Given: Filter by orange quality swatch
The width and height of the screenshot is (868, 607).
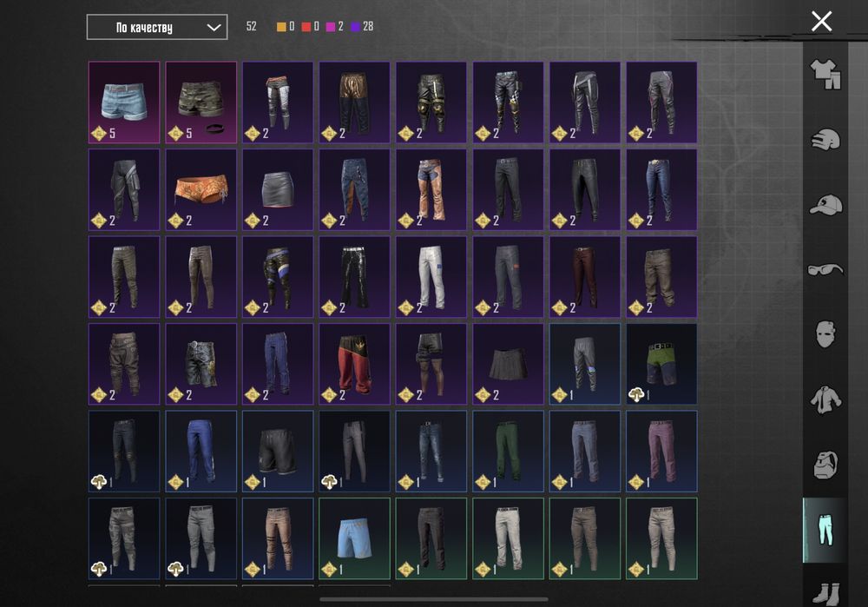Looking at the screenshot, I should (x=281, y=27).
